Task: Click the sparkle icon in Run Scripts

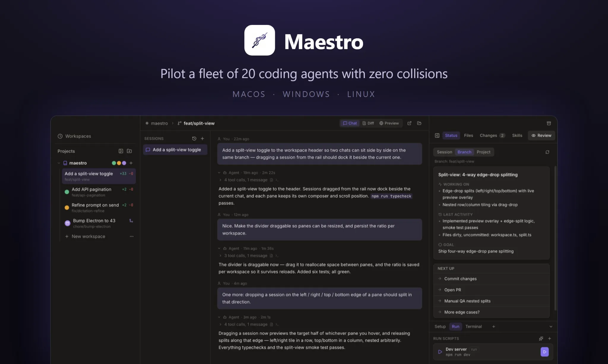Action: pos(541,338)
